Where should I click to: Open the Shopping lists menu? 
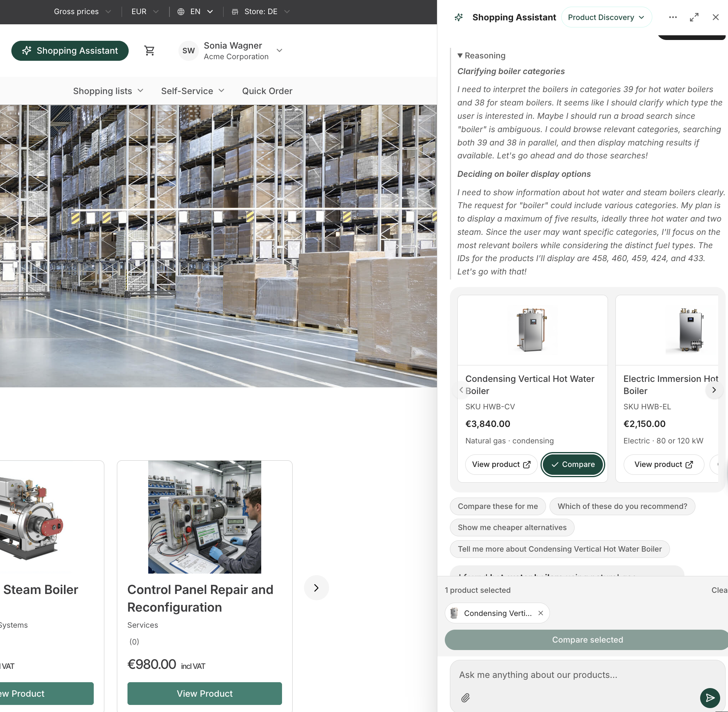108,91
